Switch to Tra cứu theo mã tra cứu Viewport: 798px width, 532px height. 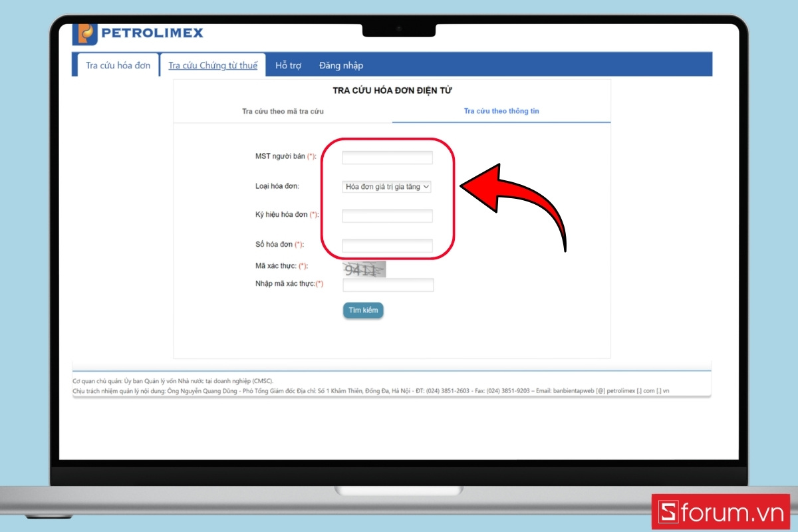coord(283,111)
